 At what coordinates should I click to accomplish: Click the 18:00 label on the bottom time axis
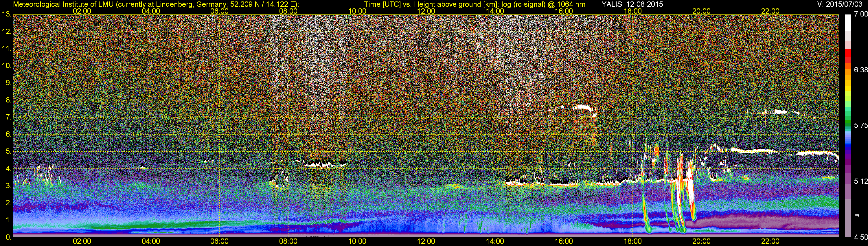(x=632, y=241)
